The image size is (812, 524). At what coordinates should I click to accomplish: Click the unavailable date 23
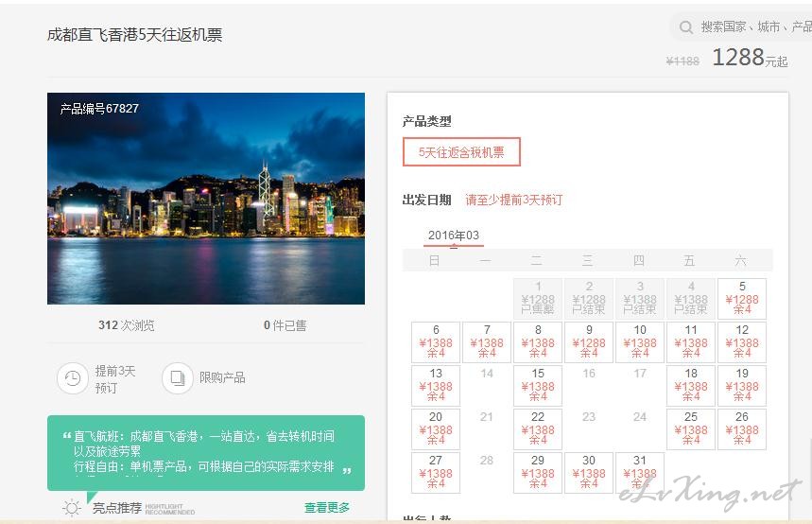[589, 417]
